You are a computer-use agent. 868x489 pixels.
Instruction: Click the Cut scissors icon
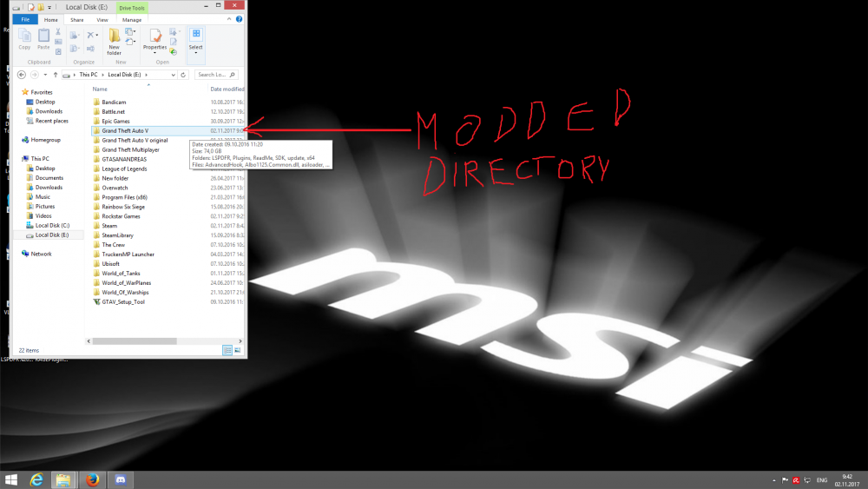coord(58,32)
